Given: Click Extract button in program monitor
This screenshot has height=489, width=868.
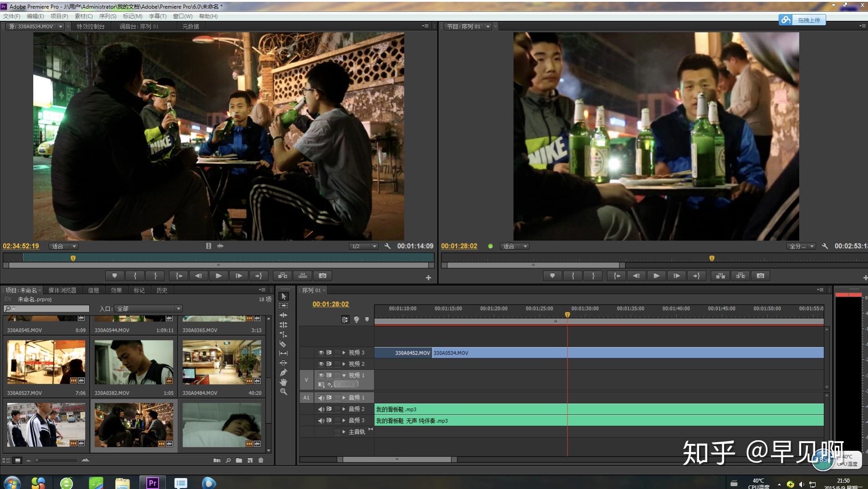Looking at the screenshot, I should click(740, 276).
